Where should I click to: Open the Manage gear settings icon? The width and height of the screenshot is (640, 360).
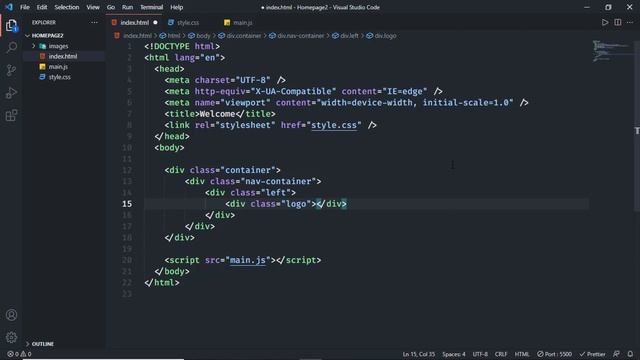(11, 337)
